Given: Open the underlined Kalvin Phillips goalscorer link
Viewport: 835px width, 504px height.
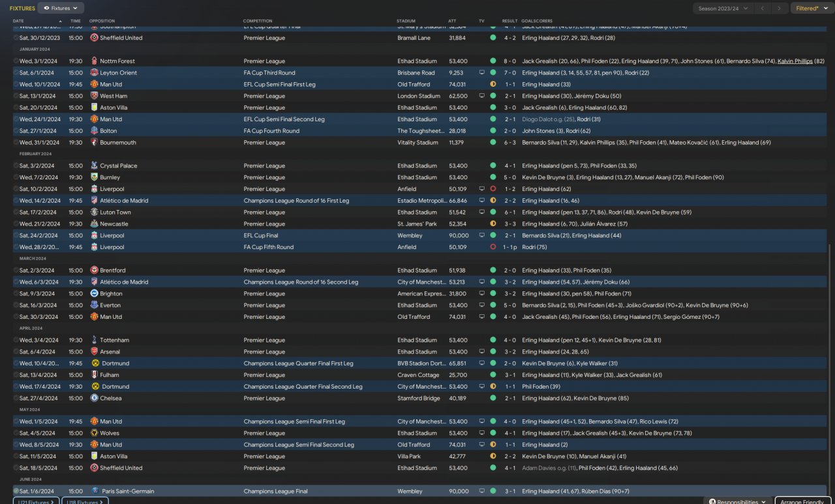Looking at the screenshot, I should [795, 61].
